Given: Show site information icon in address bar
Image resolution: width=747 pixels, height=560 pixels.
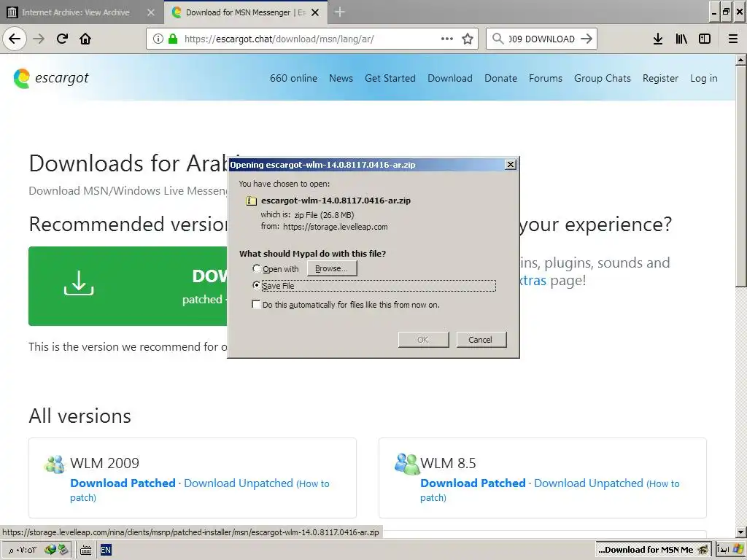Looking at the screenshot, I should pyautogui.click(x=158, y=39).
